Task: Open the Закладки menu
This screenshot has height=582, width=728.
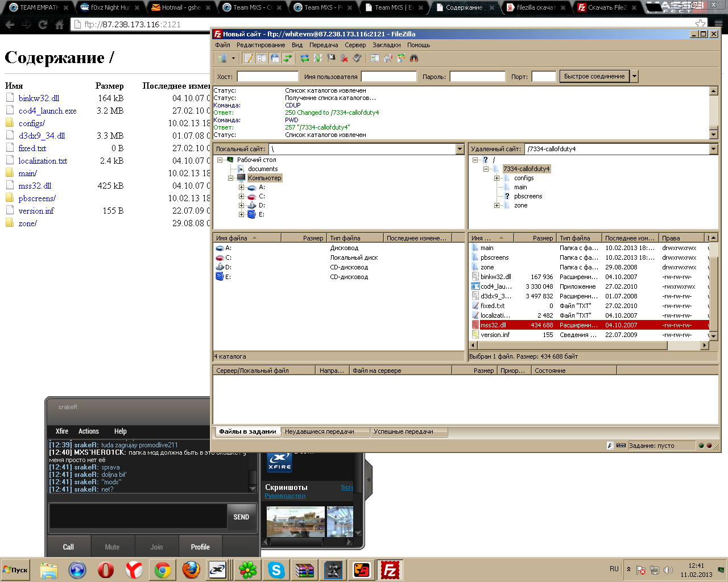Action: click(x=387, y=45)
